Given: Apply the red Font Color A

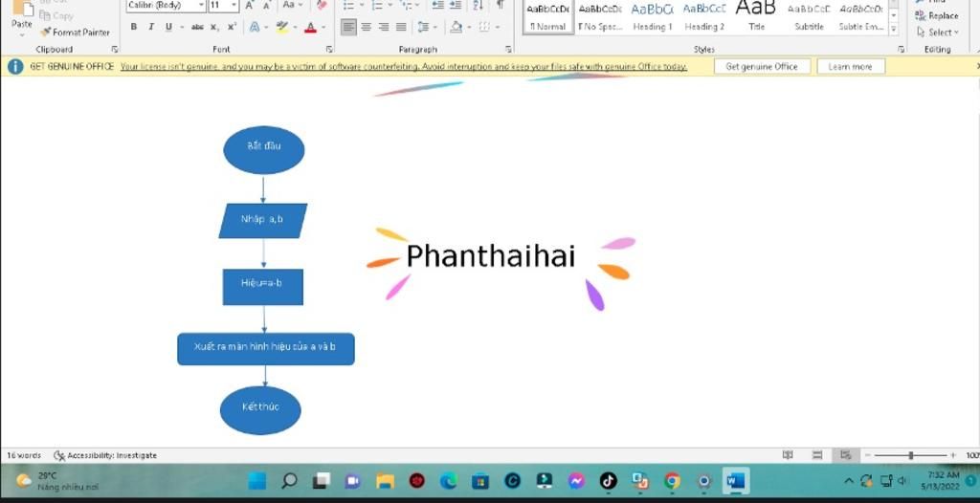Looking at the screenshot, I should click(311, 27).
